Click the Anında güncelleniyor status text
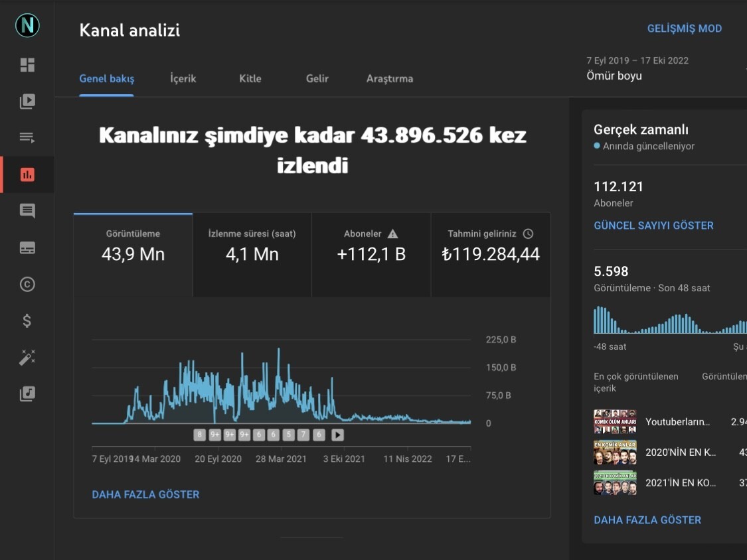The image size is (747, 560). pos(648,146)
